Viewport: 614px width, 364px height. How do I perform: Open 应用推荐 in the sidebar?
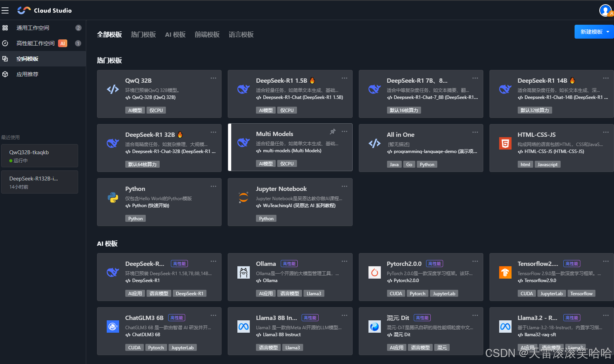(43, 74)
